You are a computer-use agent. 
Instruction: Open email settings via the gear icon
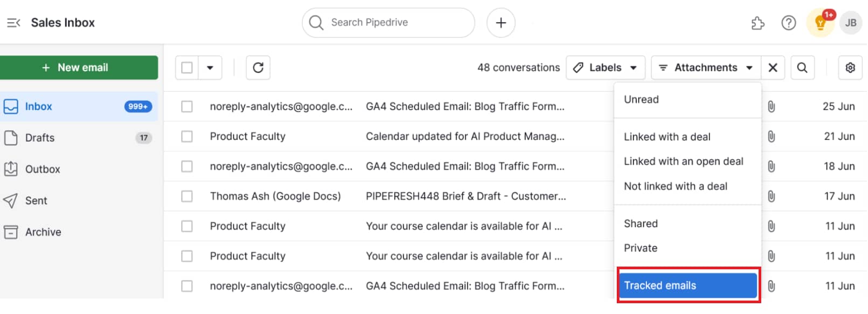[850, 67]
